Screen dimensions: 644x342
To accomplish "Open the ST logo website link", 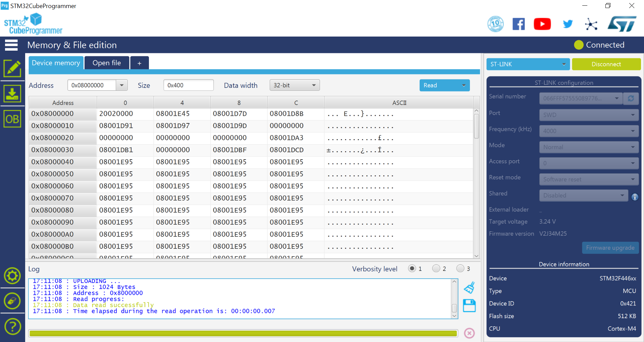I will pos(622,24).
